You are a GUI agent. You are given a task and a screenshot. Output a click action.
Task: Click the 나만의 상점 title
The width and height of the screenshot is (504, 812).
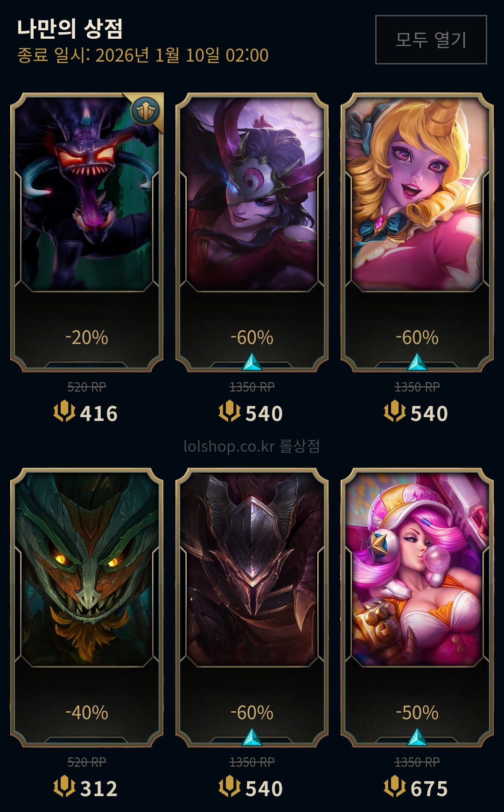click(70, 29)
